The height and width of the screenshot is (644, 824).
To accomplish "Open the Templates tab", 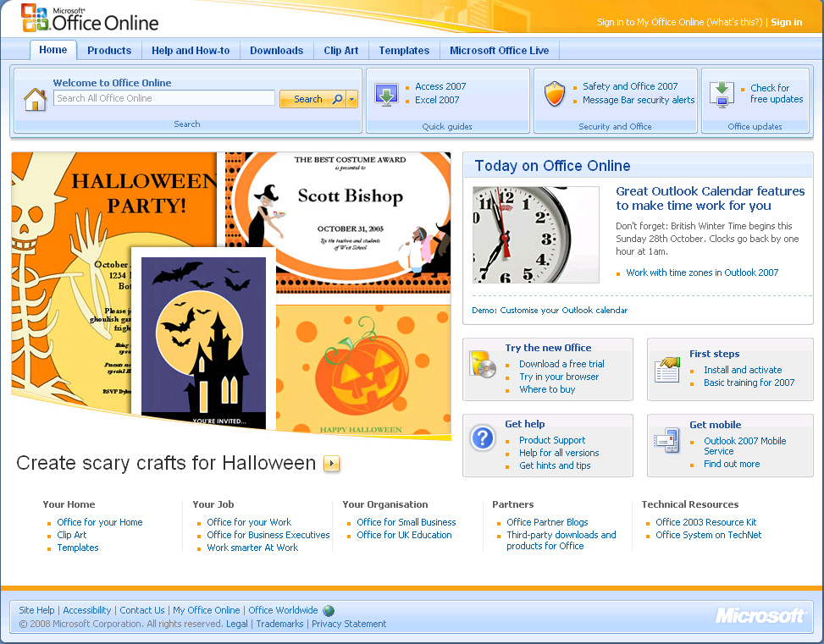I will point(404,50).
